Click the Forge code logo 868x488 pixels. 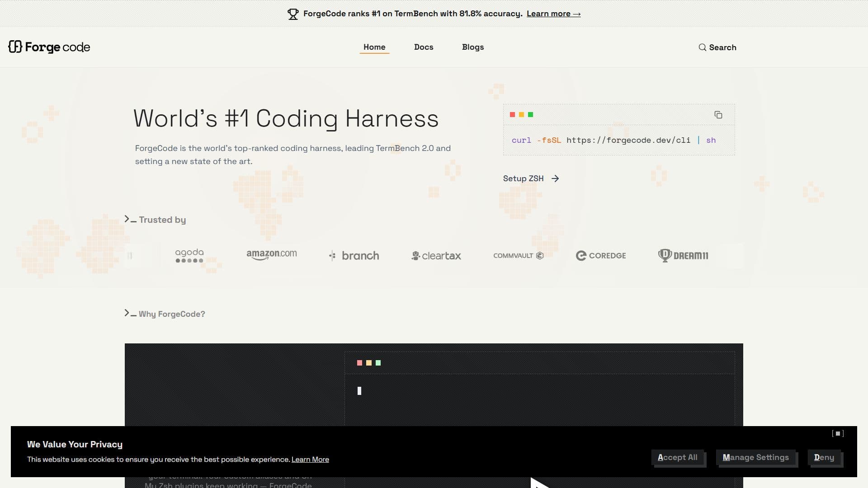coord(49,47)
